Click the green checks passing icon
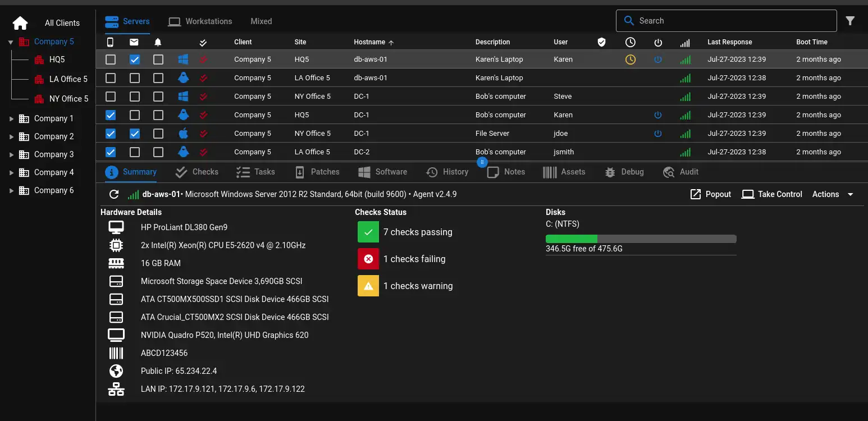Screen dimensions: 868x421 [x=368, y=232]
